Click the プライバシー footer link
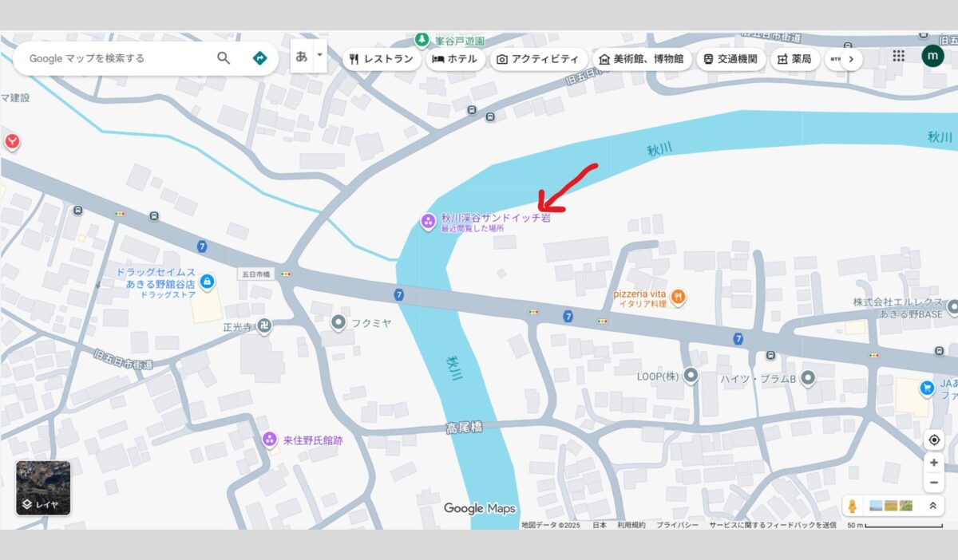Image resolution: width=958 pixels, height=560 pixels. [x=677, y=525]
